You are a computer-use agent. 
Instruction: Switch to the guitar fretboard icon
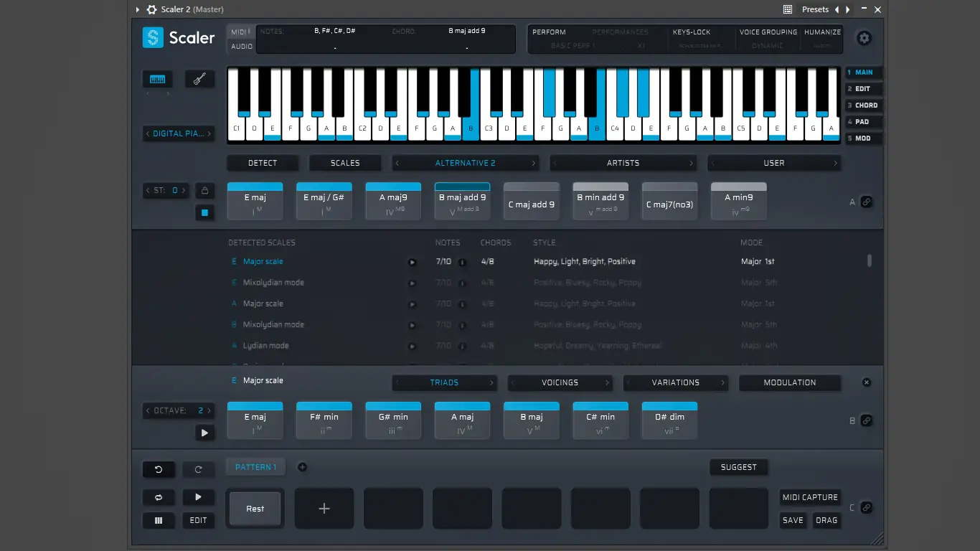tap(199, 79)
